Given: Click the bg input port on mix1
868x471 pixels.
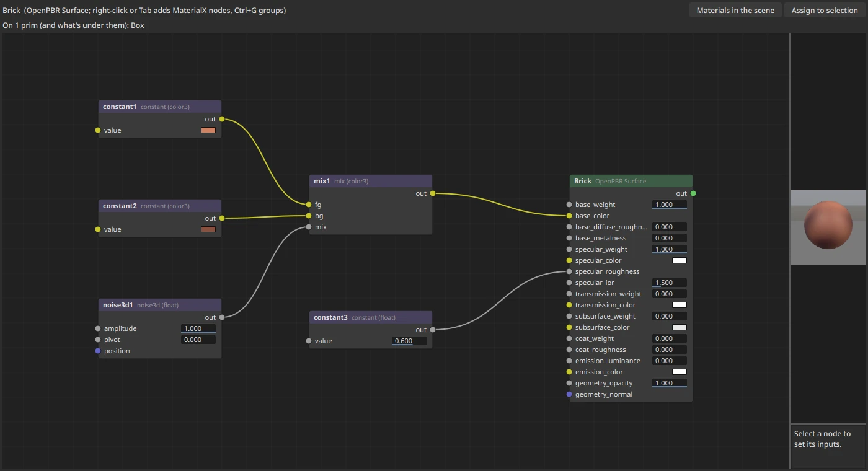Looking at the screenshot, I should click(x=309, y=216).
